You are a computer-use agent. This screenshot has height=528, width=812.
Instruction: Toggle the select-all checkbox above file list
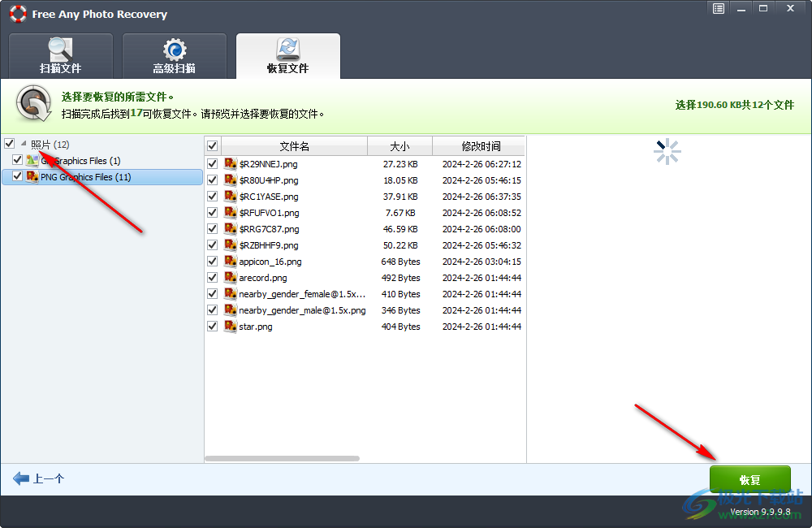click(x=212, y=145)
